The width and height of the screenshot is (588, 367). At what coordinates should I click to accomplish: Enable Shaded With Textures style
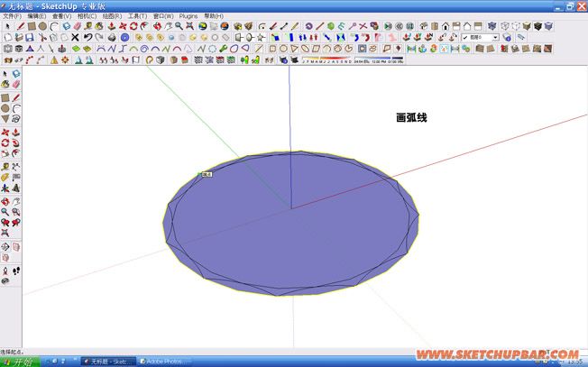tap(537, 26)
